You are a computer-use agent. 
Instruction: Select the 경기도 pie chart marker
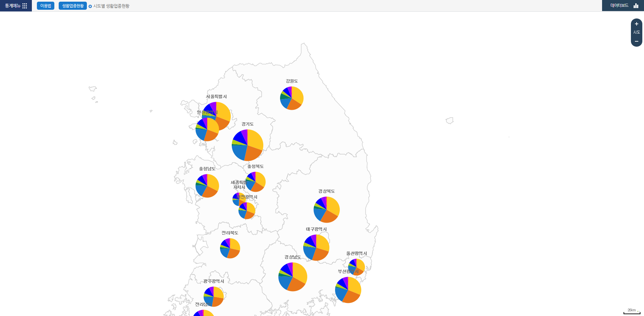click(x=248, y=145)
